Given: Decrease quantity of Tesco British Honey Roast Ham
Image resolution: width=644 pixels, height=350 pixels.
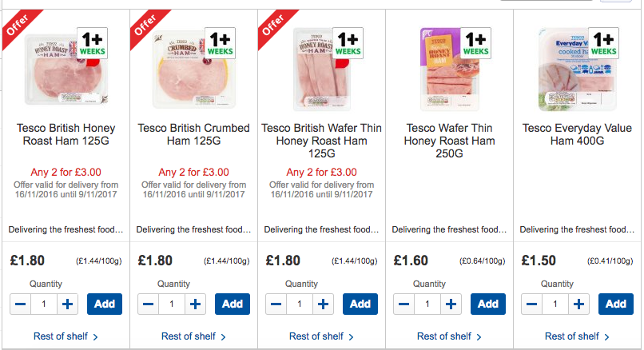Looking at the screenshot, I should (x=20, y=304).
